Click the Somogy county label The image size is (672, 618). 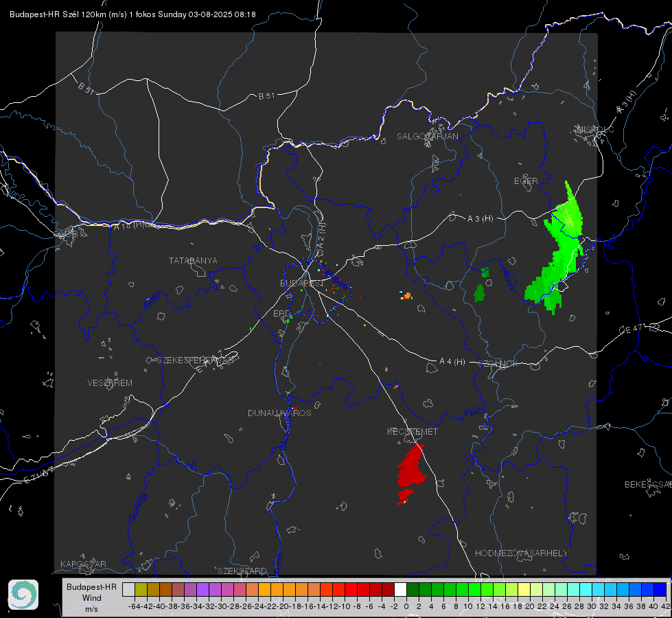pos(138,507)
